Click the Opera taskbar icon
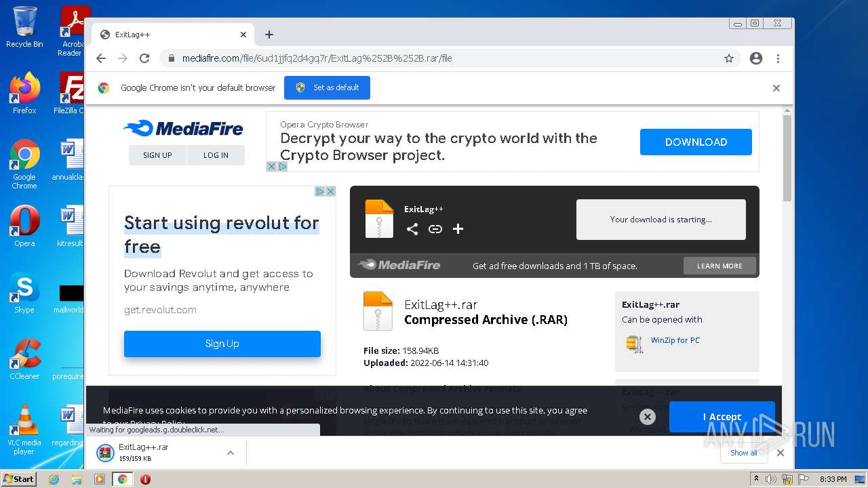 tap(145, 479)
